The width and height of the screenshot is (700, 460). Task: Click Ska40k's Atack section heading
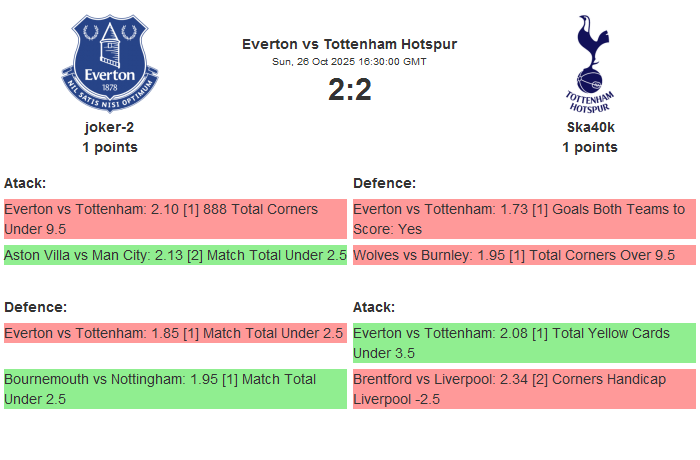374,307
